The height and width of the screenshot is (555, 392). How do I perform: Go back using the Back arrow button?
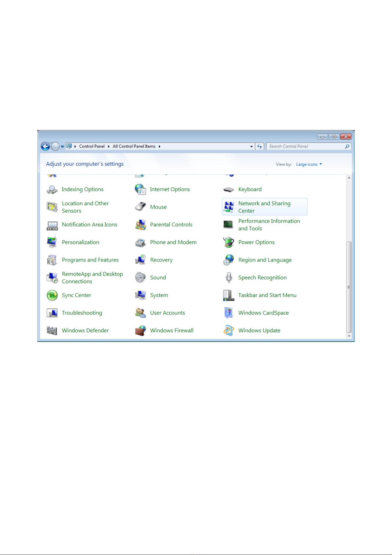click(45, 147)
